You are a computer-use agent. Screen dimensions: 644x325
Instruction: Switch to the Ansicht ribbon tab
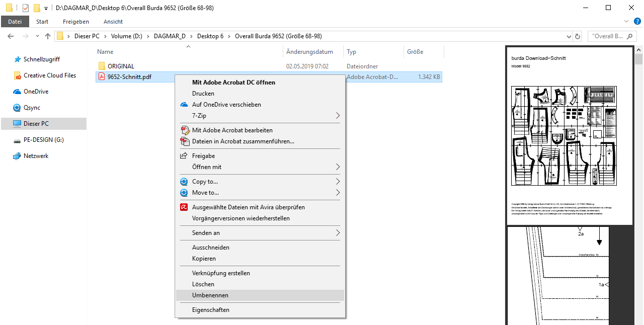[x=113, y=22]
